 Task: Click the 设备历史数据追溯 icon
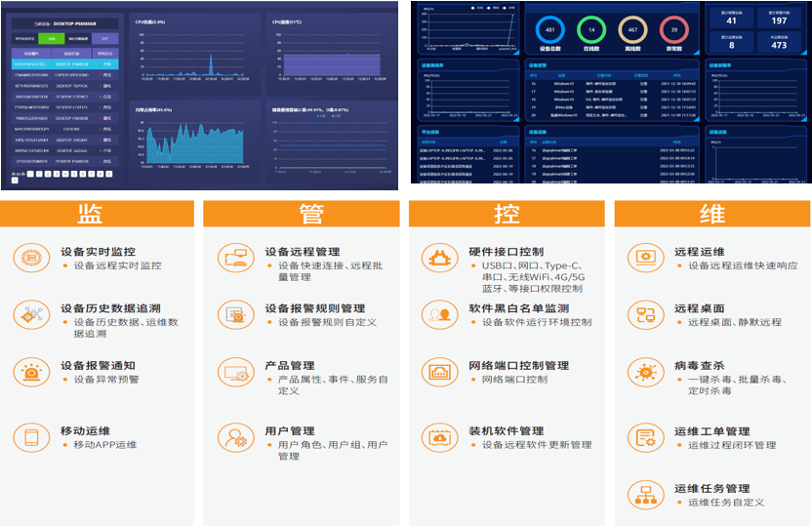pyautogui.click(x=32, y=314)
